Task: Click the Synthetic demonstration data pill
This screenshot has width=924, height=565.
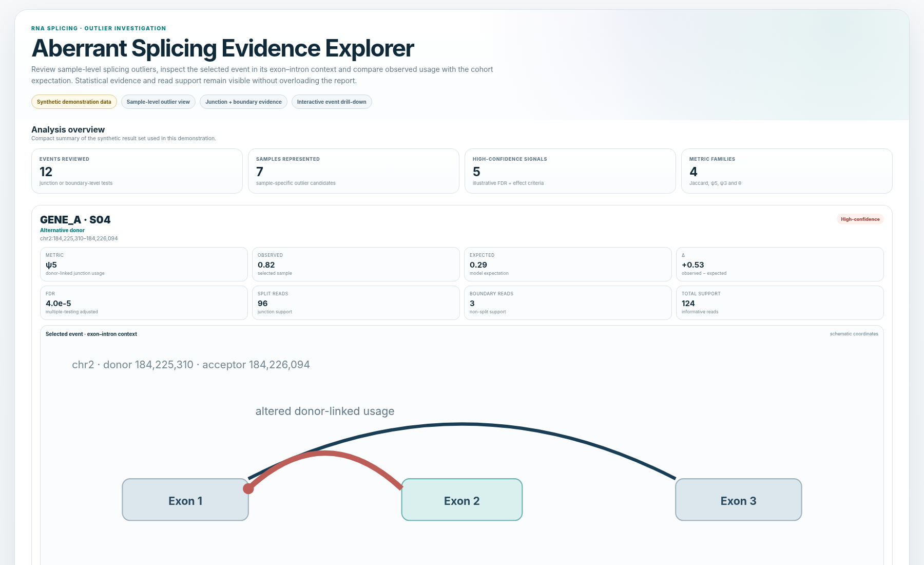Action: (74, 102)
